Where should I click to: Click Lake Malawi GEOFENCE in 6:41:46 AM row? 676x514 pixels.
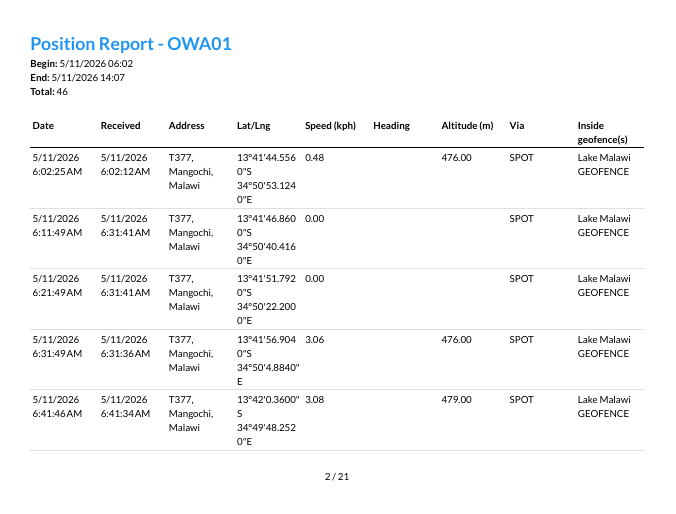[604, 406]
